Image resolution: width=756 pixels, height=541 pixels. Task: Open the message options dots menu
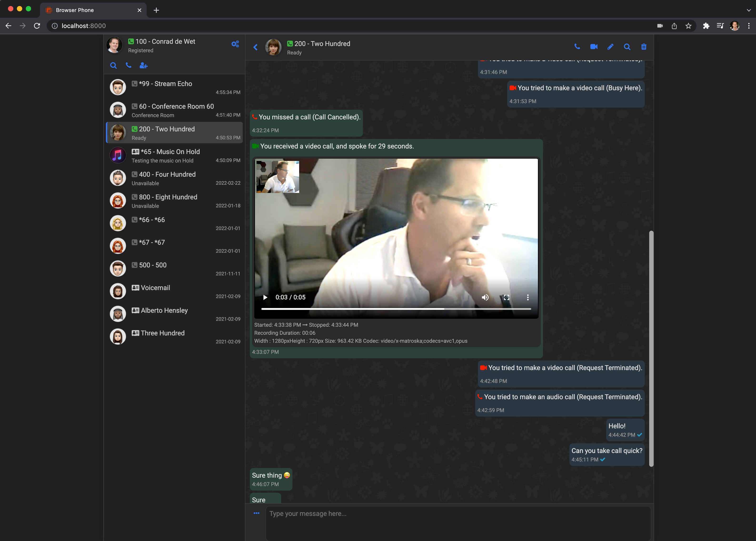pyautogui.click(x=256, y=513)
